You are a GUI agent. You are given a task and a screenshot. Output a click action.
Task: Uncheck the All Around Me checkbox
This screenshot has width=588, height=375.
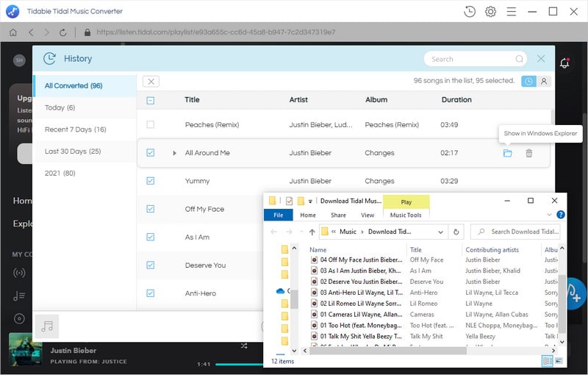151,153
